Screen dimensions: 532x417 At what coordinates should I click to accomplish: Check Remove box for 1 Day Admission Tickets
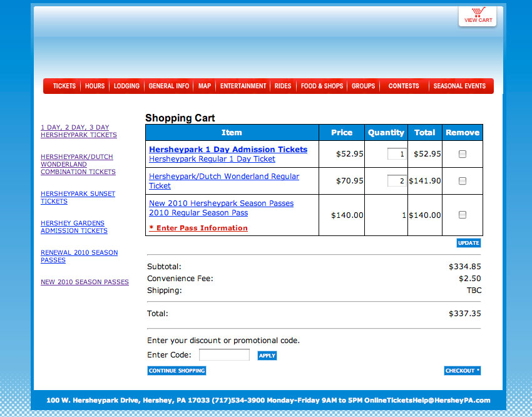pyautogui.click(x=462, y=154)
